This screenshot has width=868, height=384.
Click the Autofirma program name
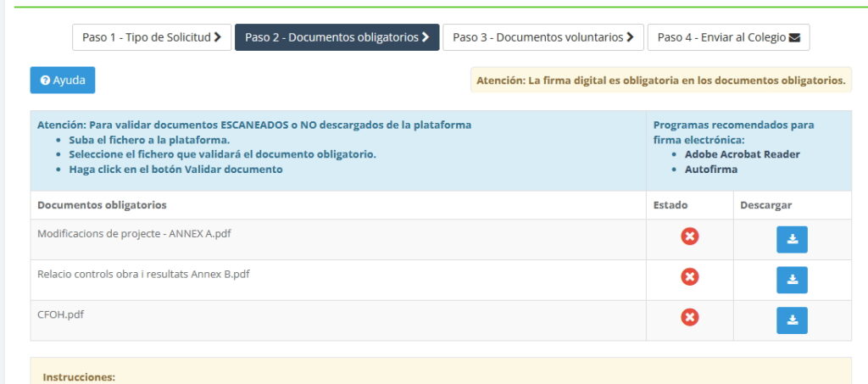point(710,170)
